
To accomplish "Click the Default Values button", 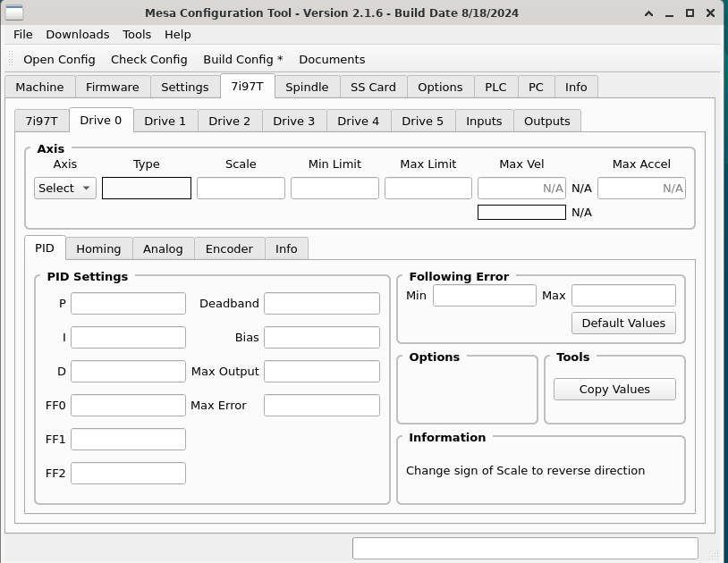I will [623, 324].
